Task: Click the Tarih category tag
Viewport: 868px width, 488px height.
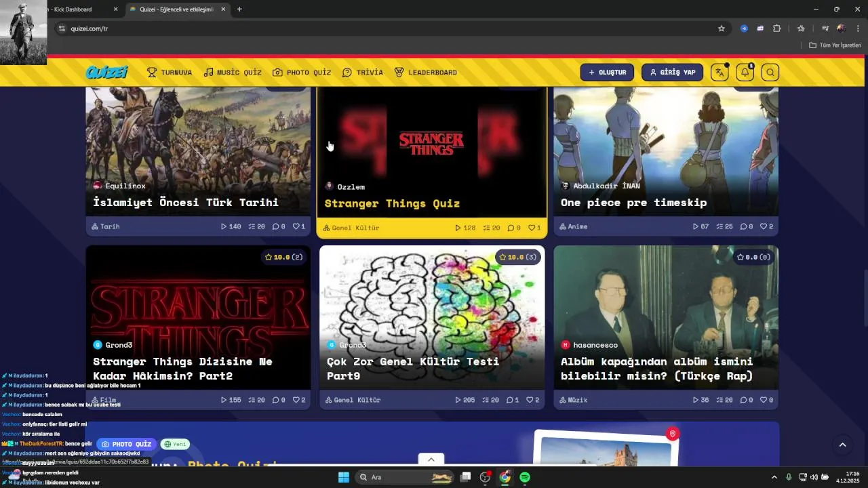Action: point(106,226)
